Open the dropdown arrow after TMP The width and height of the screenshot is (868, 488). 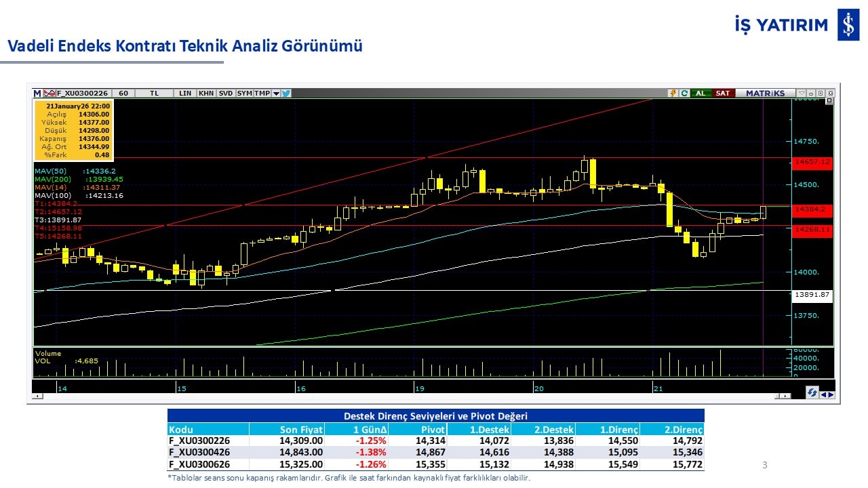[x=276, y=94]
